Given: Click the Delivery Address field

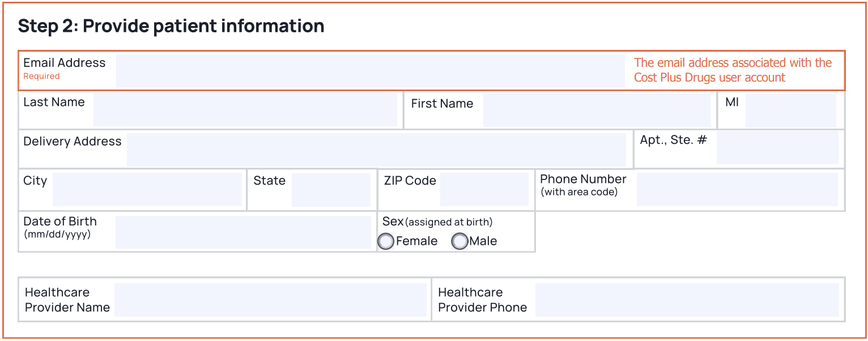Looking at the screenshot, I should tap(376, 150).
